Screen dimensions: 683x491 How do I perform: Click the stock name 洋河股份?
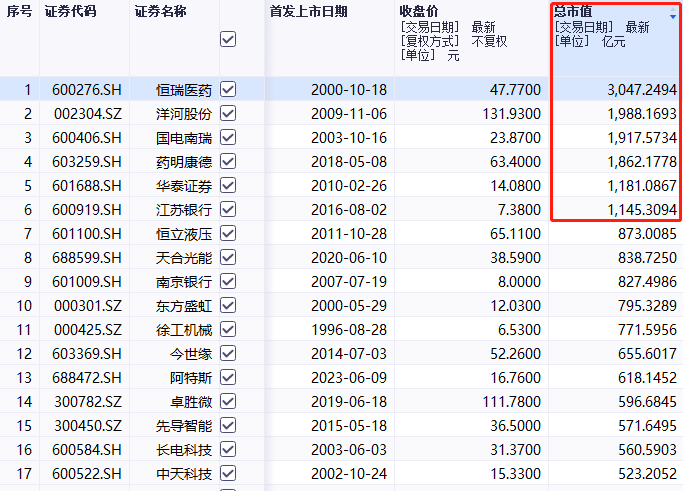tap(184, 114)
